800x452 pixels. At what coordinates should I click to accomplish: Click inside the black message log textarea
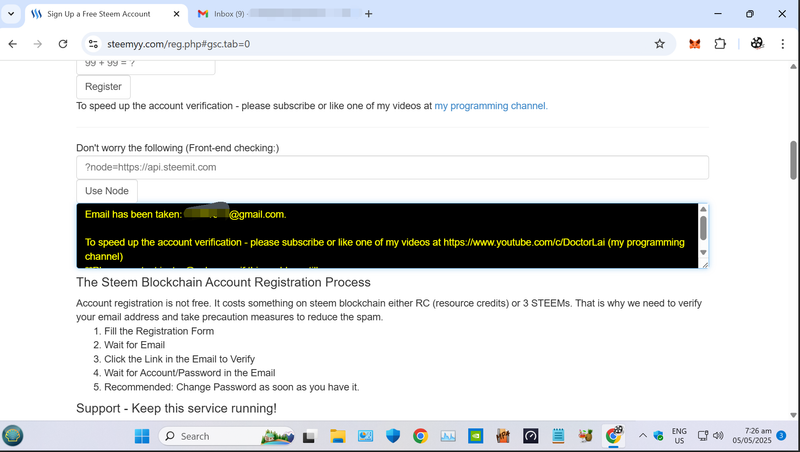coord(387,236)
